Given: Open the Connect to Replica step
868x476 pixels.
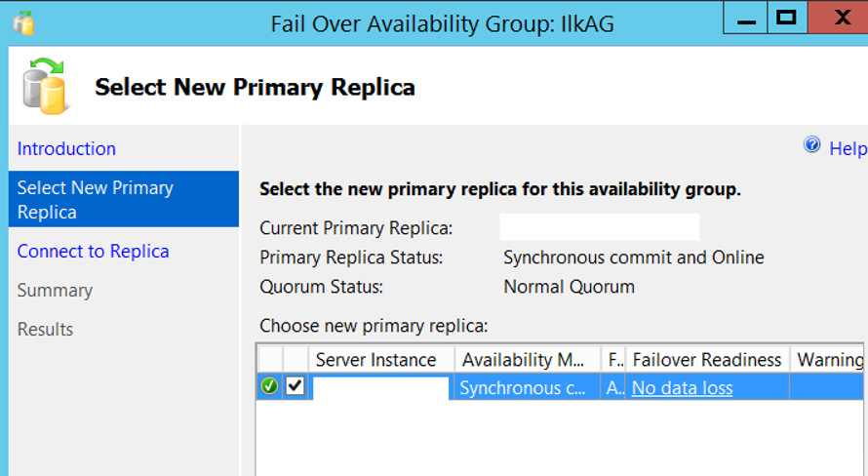Looking at the screenshot, I should (93, 252).
